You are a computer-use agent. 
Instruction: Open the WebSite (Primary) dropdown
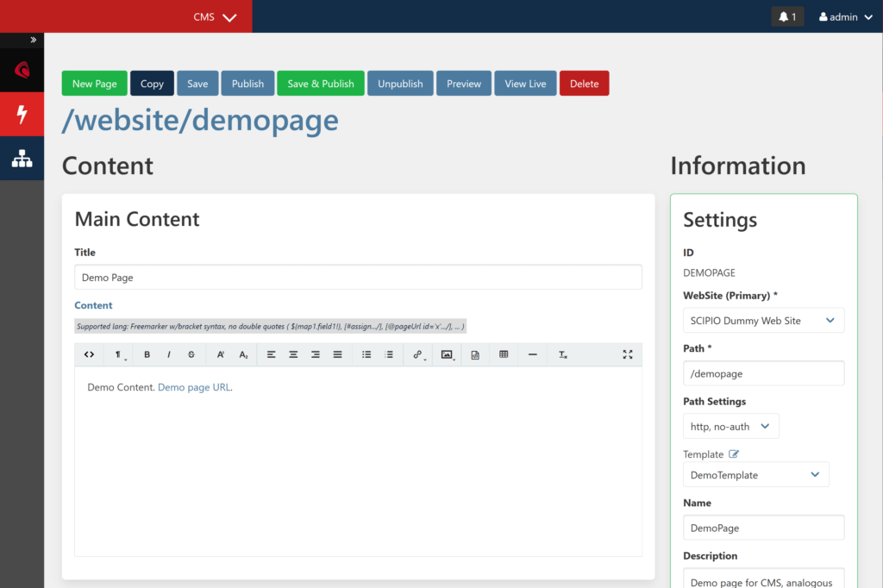763,320
